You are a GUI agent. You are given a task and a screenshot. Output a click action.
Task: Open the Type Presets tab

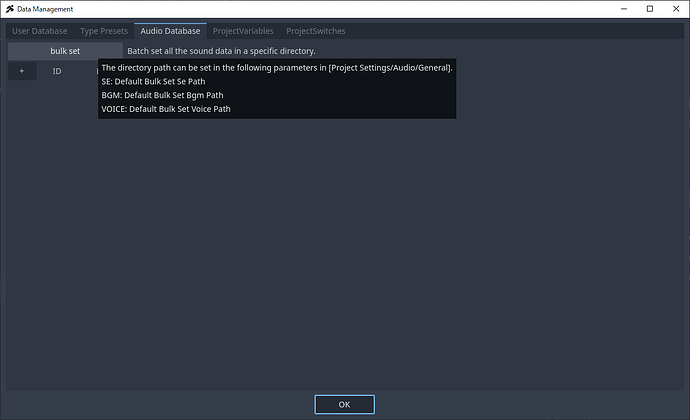pyautogui.click(x=104, y=31)
